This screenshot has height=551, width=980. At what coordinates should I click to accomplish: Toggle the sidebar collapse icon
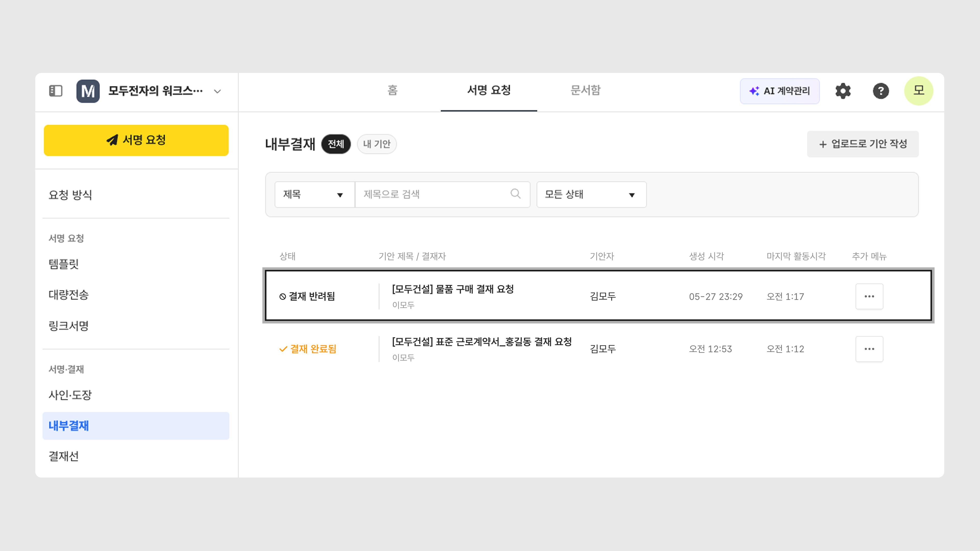(x=56, y=91)
